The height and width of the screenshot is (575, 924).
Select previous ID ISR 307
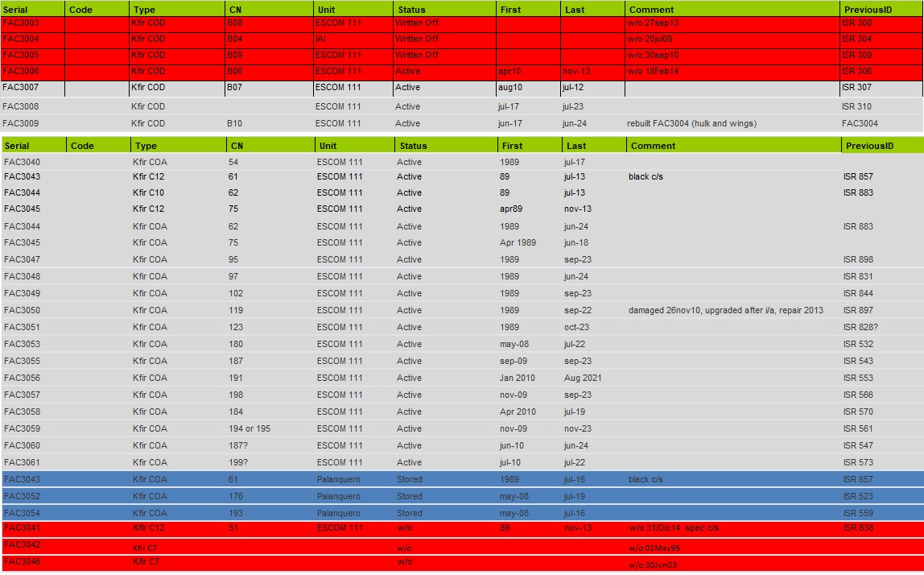click(x=857, y=87)
